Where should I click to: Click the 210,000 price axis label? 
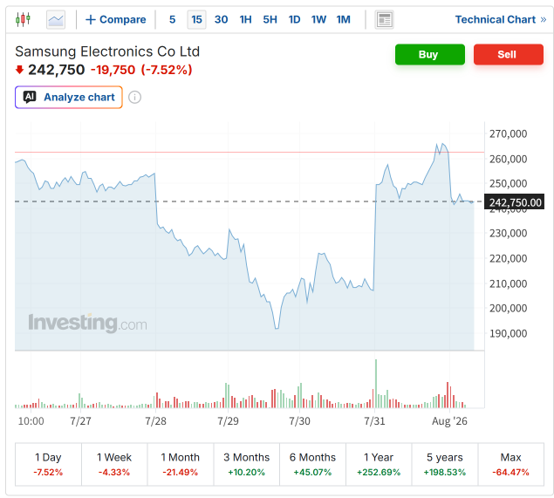[x=508, y=284]
